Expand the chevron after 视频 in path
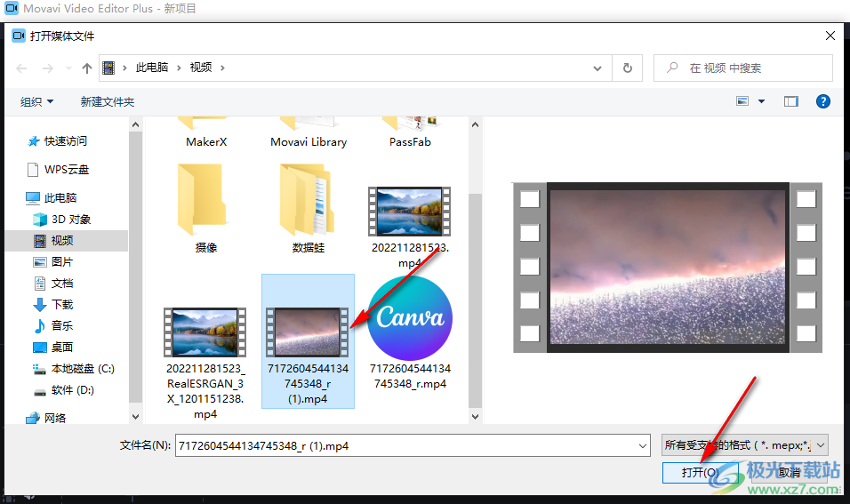 tap(222, 68)
